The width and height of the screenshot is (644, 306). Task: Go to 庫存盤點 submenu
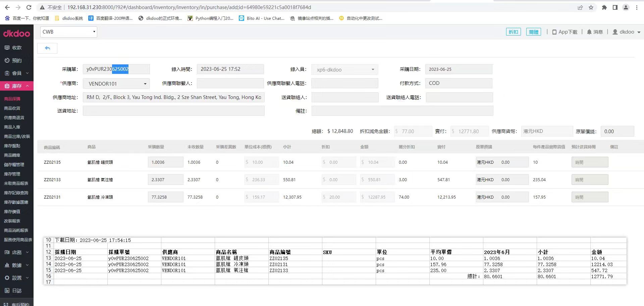pyautogui.click(x=12, y=146)
